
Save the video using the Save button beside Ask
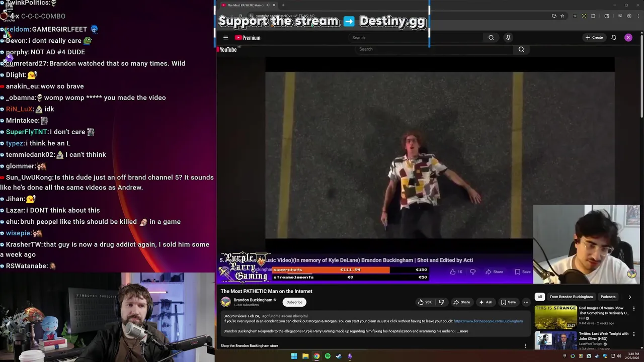[508, 302]
